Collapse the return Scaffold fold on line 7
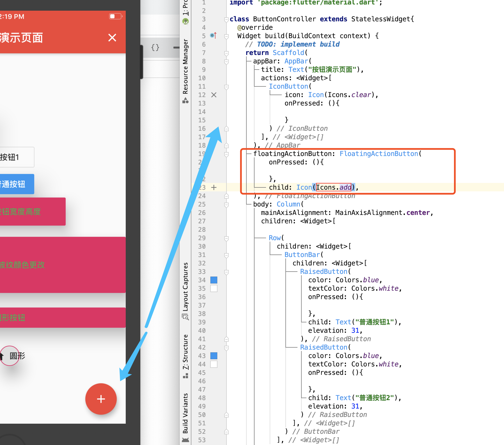Viewport: 504px width, 445px height. pos(226,53)
